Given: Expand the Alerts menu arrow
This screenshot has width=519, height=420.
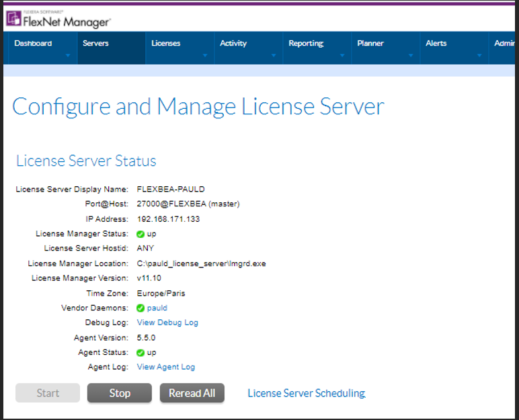Looking at the screenshot, I should 479,55.
